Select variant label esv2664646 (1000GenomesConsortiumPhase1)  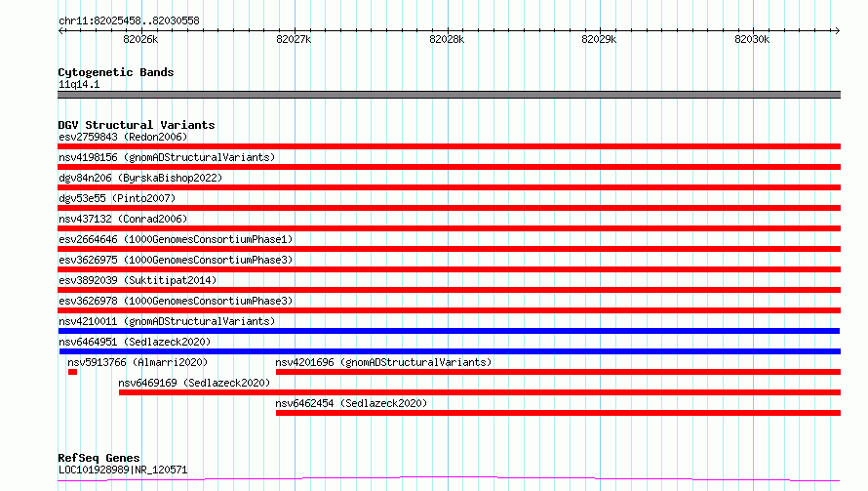(x=176, y=239)
